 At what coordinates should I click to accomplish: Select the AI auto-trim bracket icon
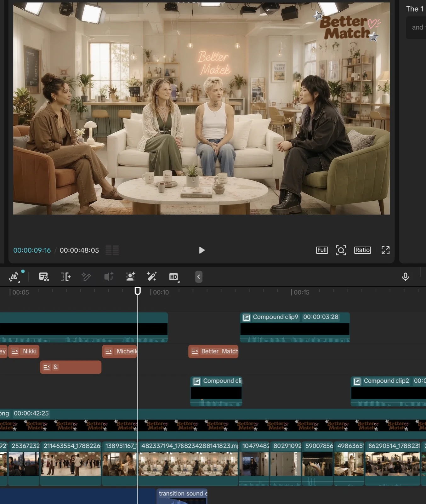click(x=66, y=277)
